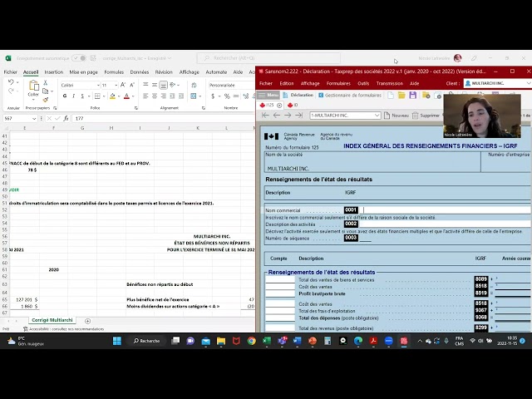Expand the Police group dialog launcher
The image size is (532, 399).
135,108
